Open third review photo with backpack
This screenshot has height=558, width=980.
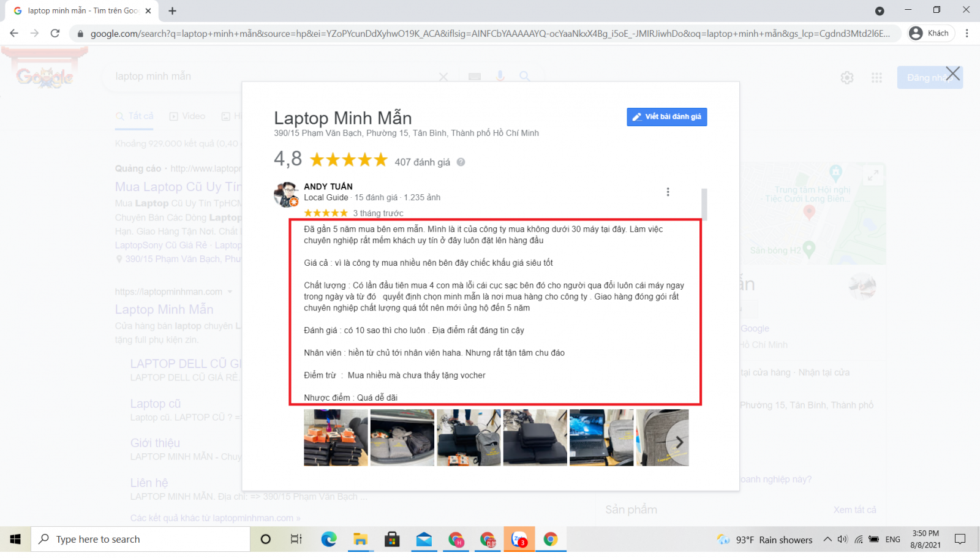tap(469, 438)
